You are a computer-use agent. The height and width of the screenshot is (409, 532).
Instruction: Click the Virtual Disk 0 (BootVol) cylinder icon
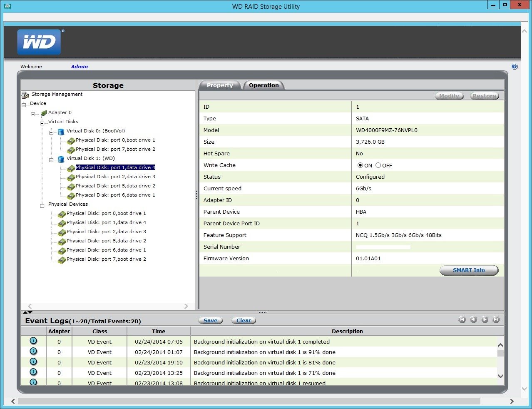[x=61, y=132]
